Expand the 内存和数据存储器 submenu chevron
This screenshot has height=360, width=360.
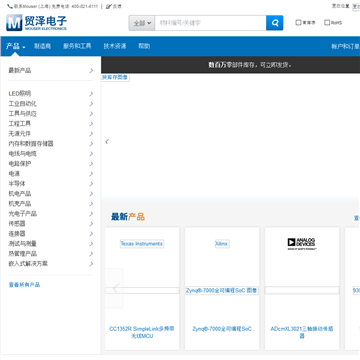(91, 144)
